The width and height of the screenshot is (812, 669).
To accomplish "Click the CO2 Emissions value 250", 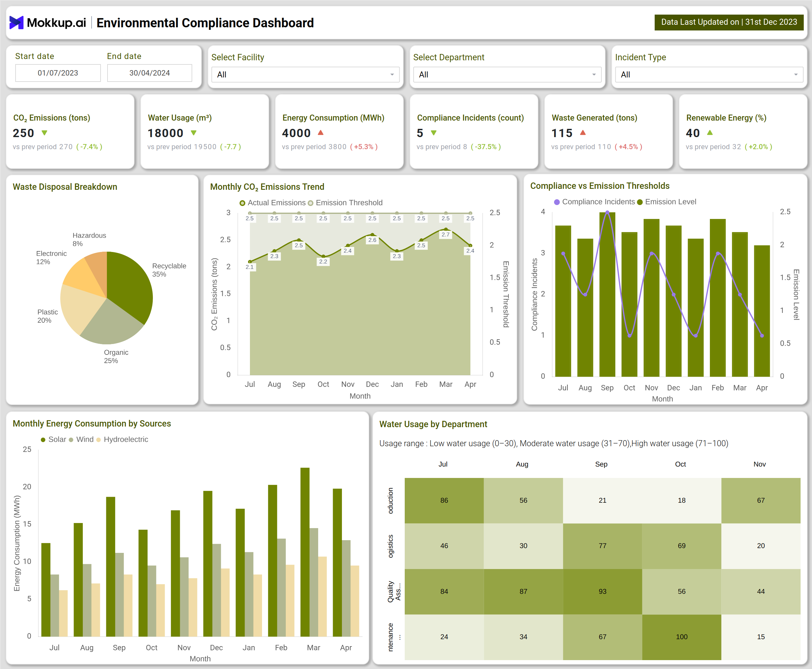I will (23, 133).
